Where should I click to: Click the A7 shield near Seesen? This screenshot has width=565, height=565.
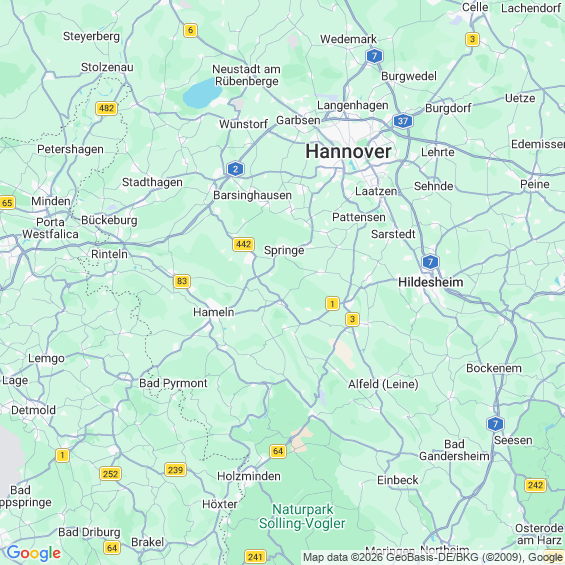tap(495, 424)
